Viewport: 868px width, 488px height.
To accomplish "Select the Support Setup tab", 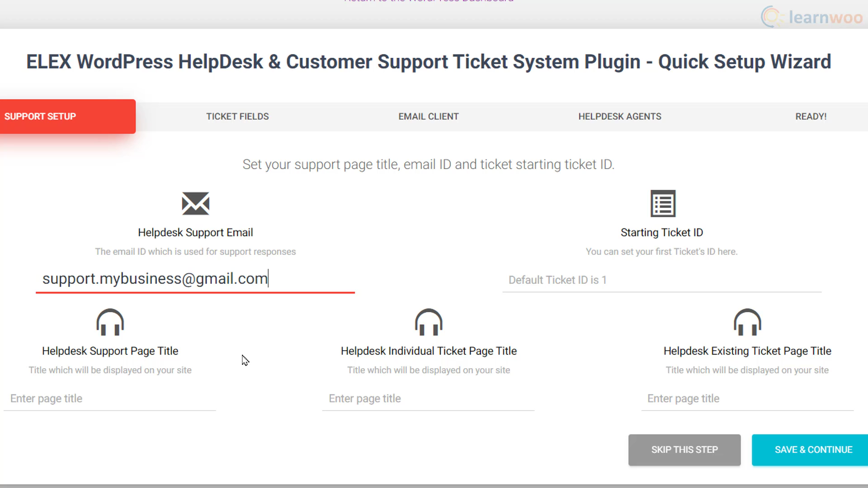I will (x=68, y=117).
